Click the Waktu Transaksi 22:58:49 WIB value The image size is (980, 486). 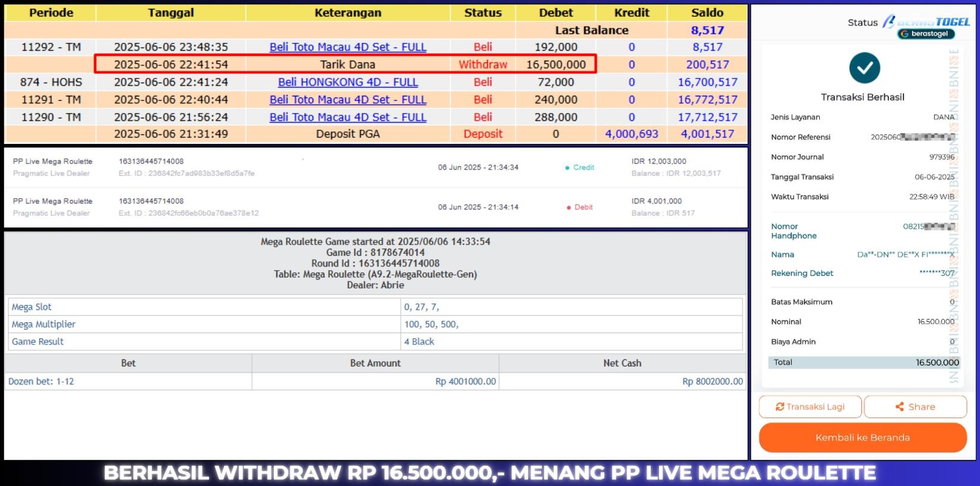[932, 197]
